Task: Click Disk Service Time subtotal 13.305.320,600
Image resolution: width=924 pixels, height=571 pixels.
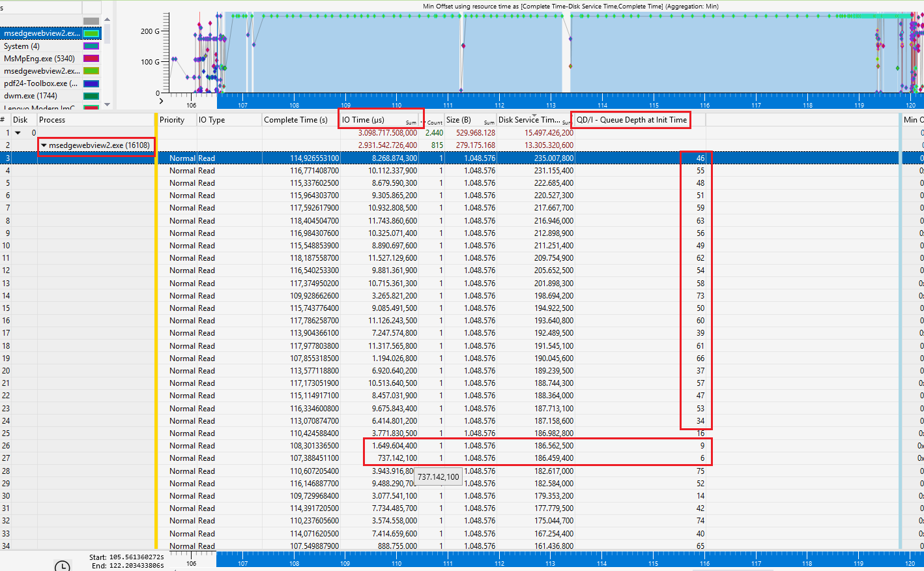Action: [549, 145]
